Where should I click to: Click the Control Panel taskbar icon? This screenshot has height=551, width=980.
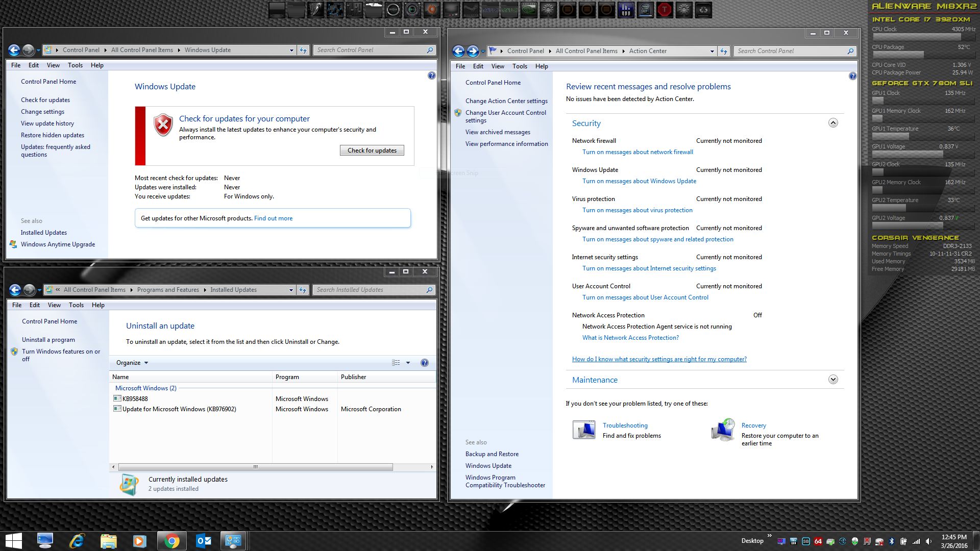click(x=233, y=541)
